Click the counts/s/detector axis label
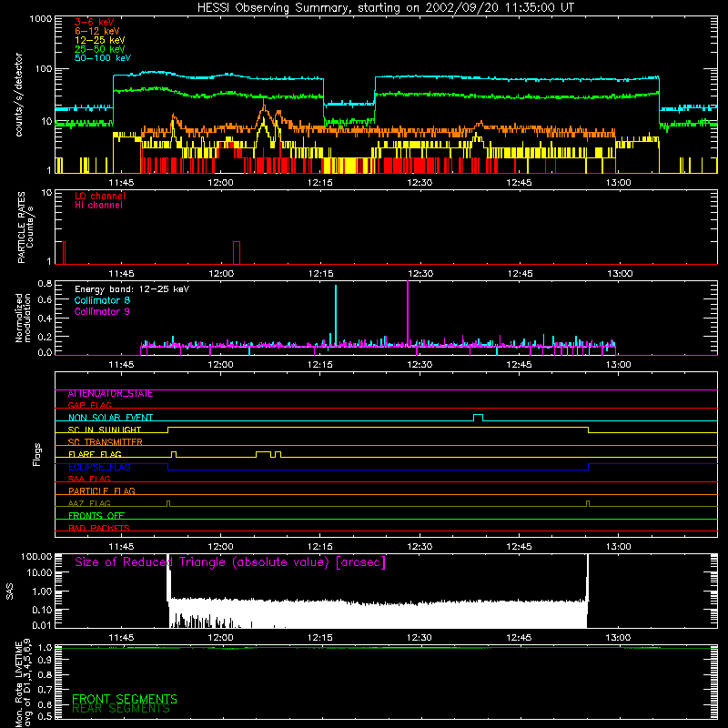 (19, 95)
